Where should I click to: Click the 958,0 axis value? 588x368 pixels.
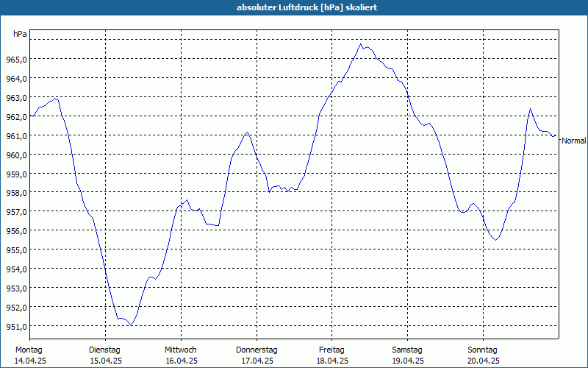16,193
